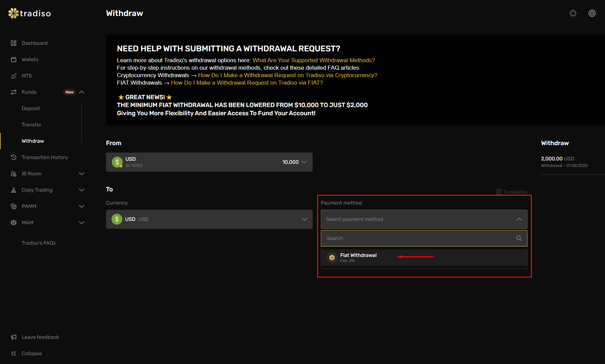Open the Currency USD dropdown
The height and width of the screenshot is (364, 605).
(x=209, y=219)
